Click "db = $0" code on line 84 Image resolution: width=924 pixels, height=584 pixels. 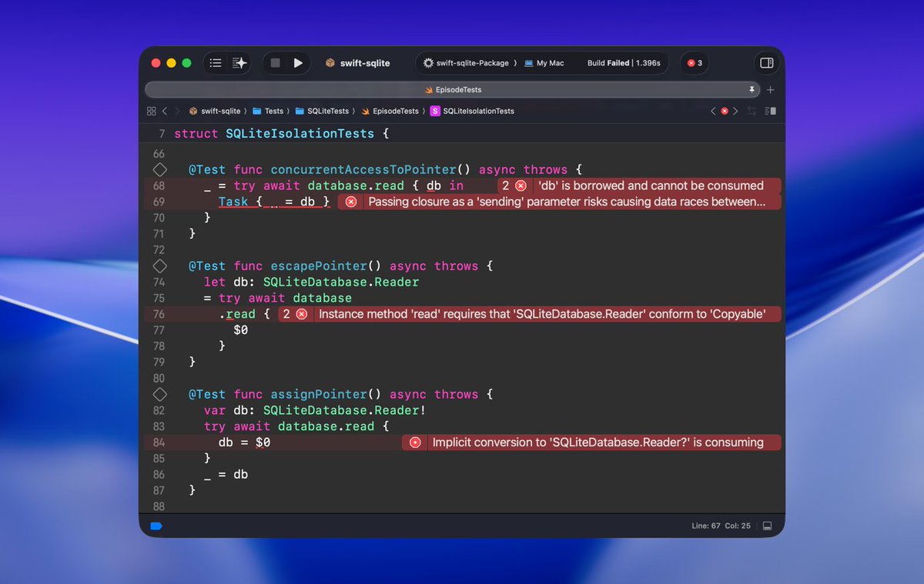pyautogui.click(x=244, y=442)
